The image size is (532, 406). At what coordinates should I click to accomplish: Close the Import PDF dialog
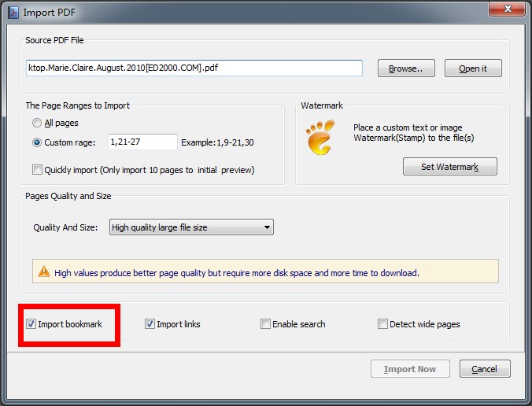pyautogui.click(x=508, y=9)
